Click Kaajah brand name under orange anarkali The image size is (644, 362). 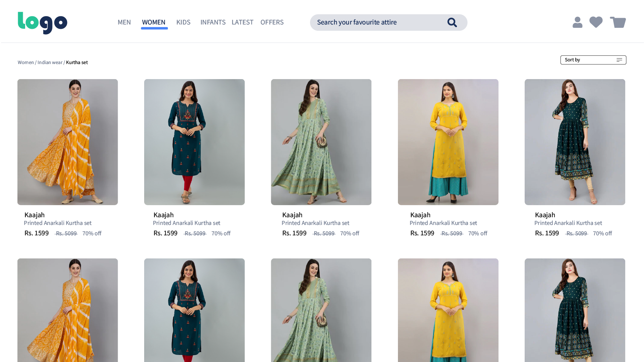35,215
